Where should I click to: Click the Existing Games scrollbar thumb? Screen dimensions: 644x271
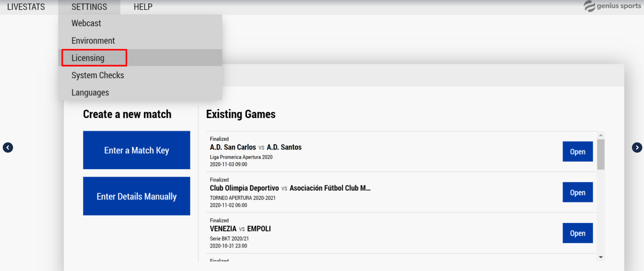point(601,154)
